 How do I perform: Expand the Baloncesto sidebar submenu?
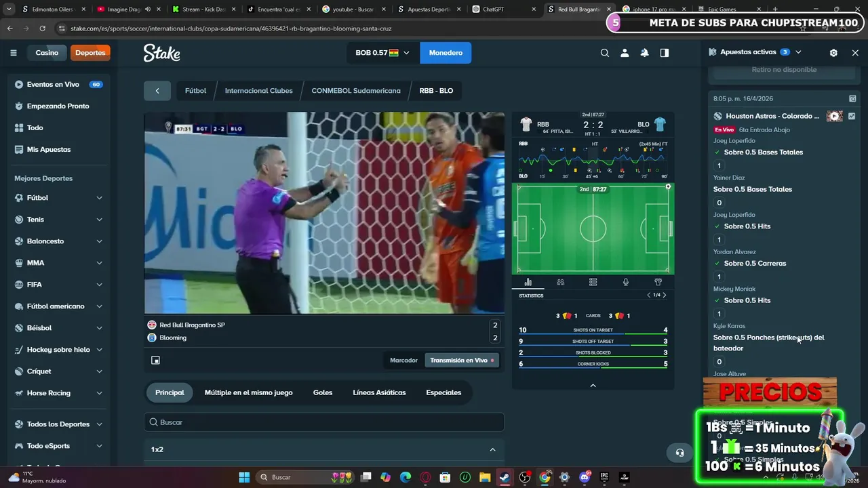coord(99,241)
